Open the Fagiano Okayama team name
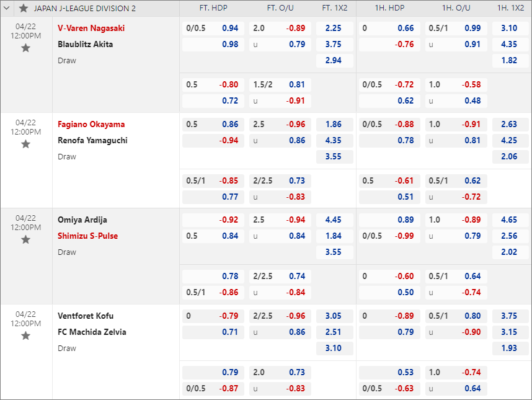The image size is (532, 400). tap(91, 124)
